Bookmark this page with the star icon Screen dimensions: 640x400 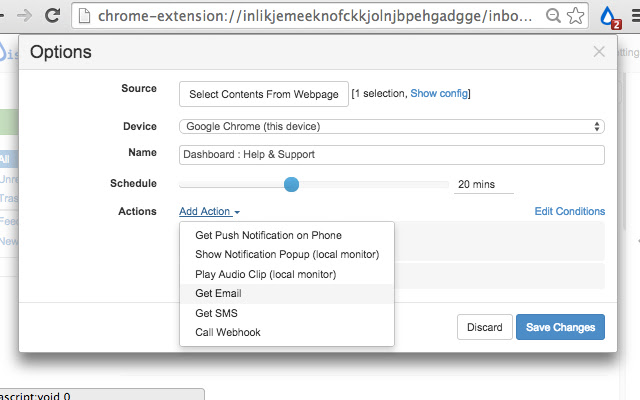(576, 16)
